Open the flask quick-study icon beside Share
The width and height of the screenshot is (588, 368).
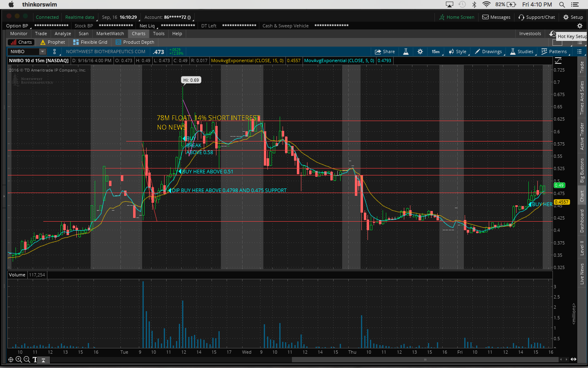pos(406,52)
